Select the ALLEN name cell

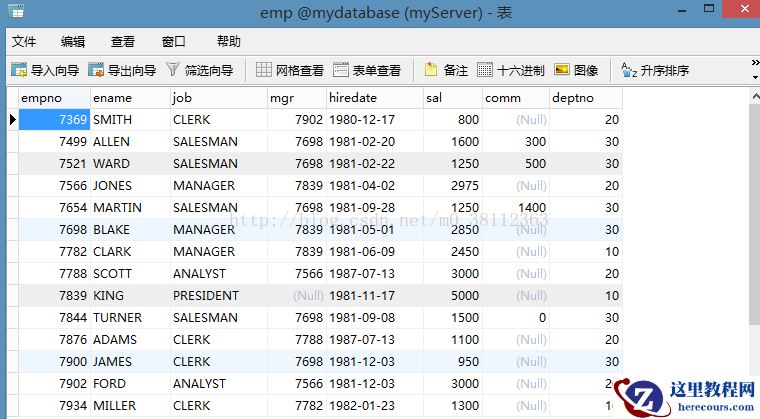point(130,142)
